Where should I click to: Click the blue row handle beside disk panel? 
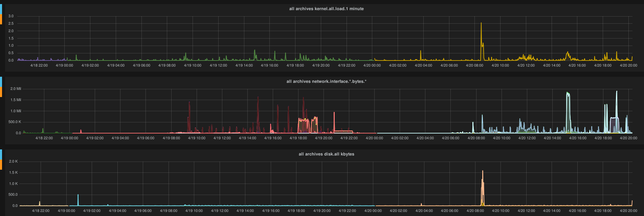pyautogui.click(x=1, y=154)
